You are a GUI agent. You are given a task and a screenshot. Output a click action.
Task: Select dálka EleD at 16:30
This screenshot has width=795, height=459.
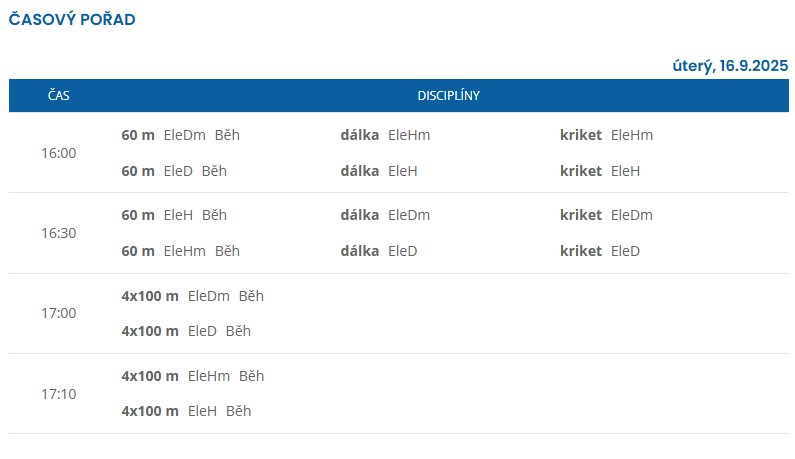pos(379,251)
